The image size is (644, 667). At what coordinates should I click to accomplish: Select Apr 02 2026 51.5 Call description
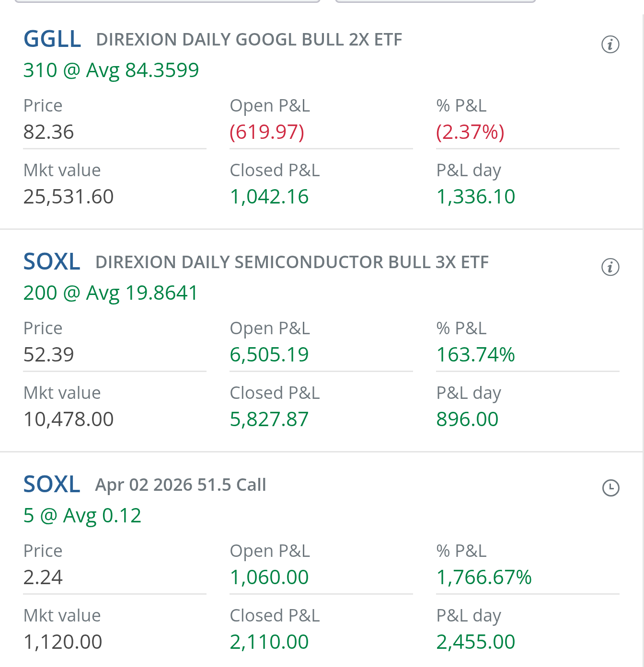pos(181,485)
